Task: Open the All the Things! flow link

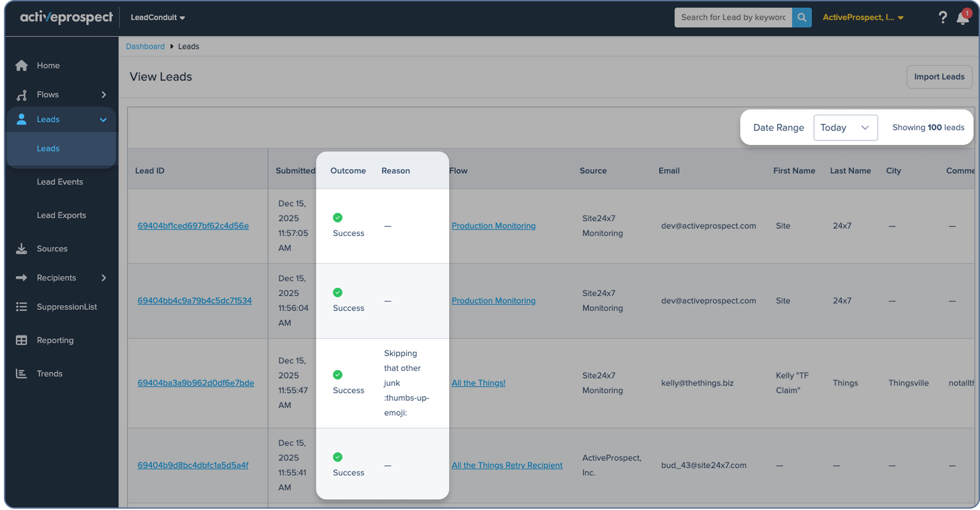Action: [478, 383]
